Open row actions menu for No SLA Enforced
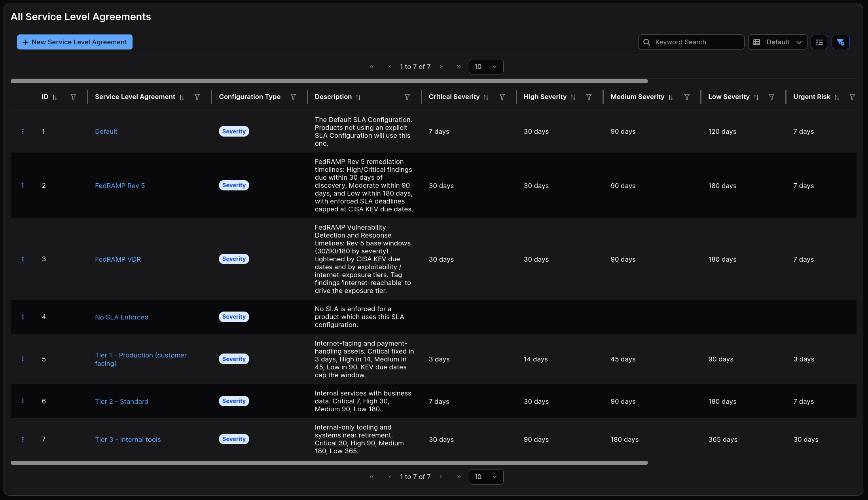This screenshot has height=500, width=868. 23,317
